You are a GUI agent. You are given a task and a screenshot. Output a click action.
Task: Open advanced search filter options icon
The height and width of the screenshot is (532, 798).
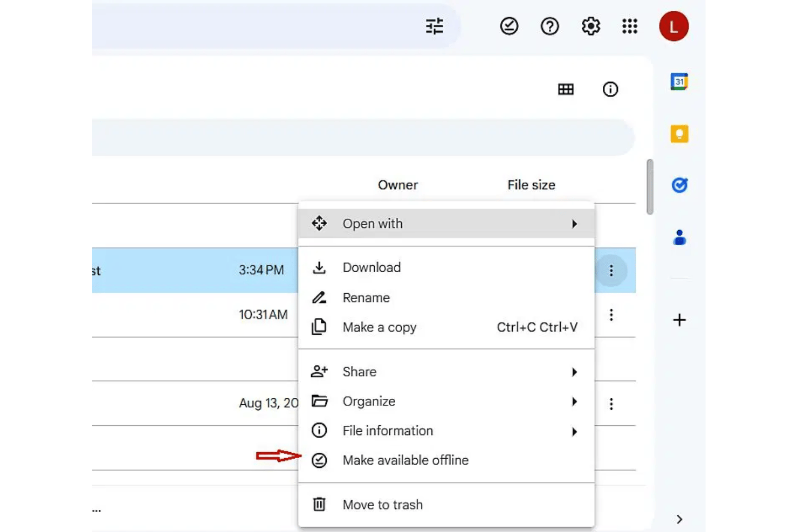coord(434,26)
